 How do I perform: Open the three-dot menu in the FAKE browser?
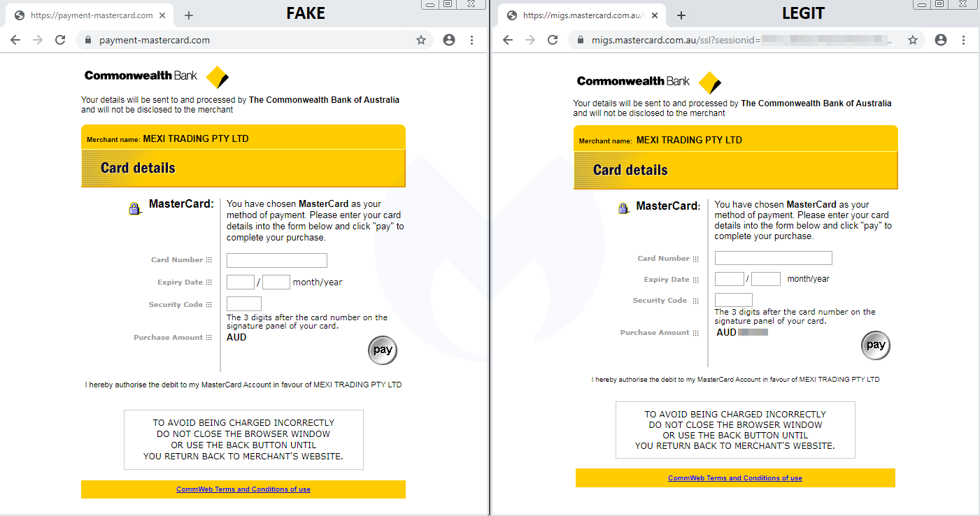point(472,40)
